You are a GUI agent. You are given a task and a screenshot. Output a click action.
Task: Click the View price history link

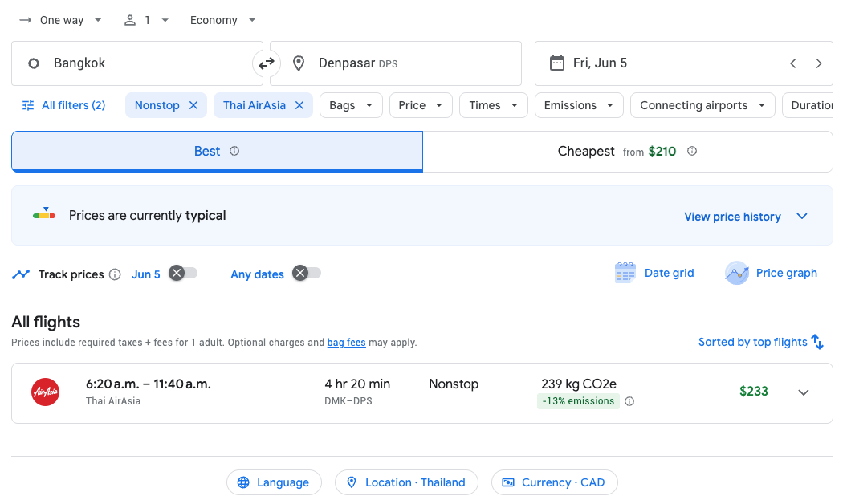[732, 216]
